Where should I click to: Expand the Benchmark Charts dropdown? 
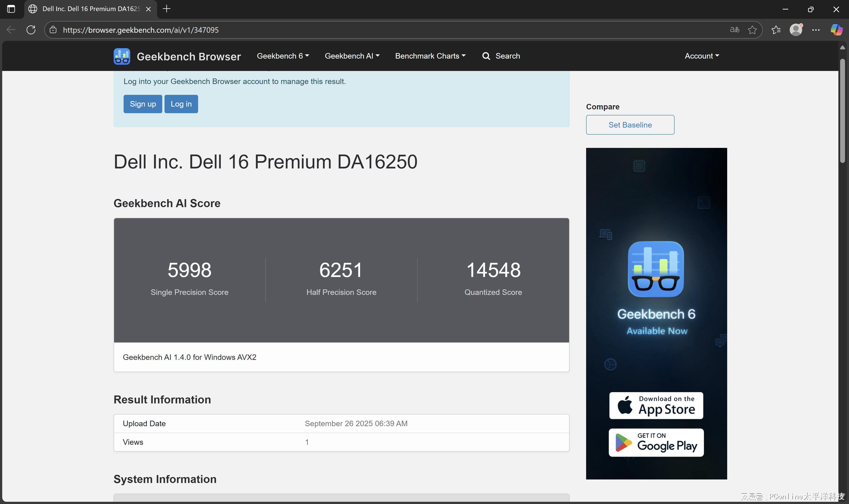pyautogui.click(x=430, y=56)
